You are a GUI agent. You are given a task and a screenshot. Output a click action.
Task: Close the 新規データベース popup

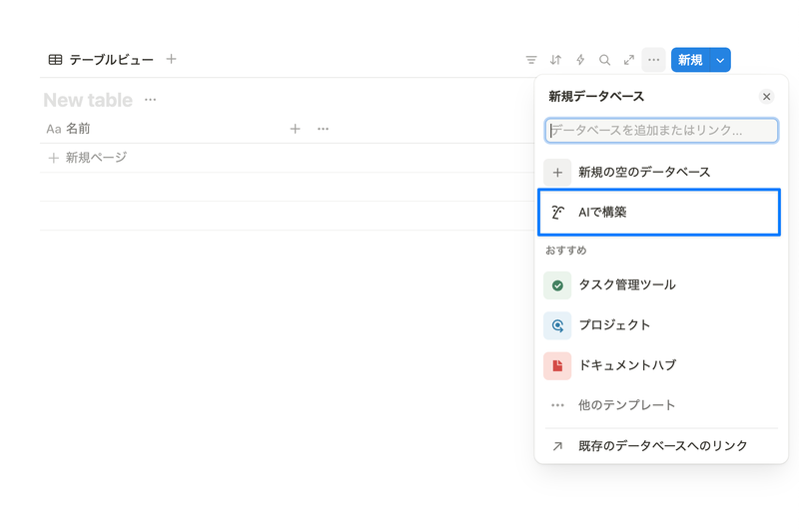766,97
